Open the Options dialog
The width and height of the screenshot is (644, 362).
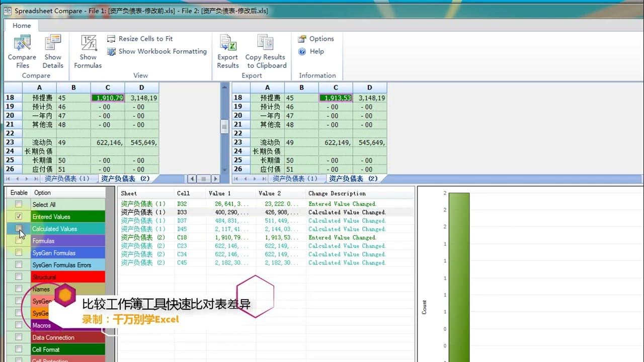(x=316, y=39)
